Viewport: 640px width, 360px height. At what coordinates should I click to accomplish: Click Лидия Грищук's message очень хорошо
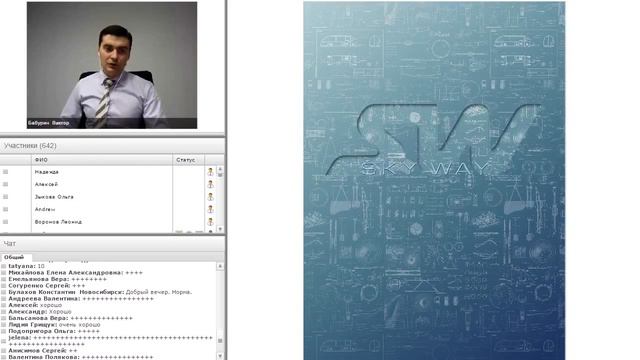[x=80, y=325]
